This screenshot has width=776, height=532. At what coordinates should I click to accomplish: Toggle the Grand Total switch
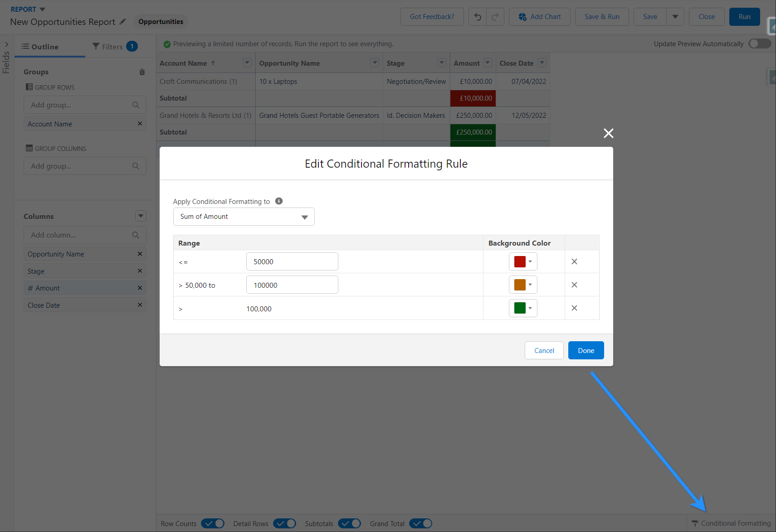[421, 523]
